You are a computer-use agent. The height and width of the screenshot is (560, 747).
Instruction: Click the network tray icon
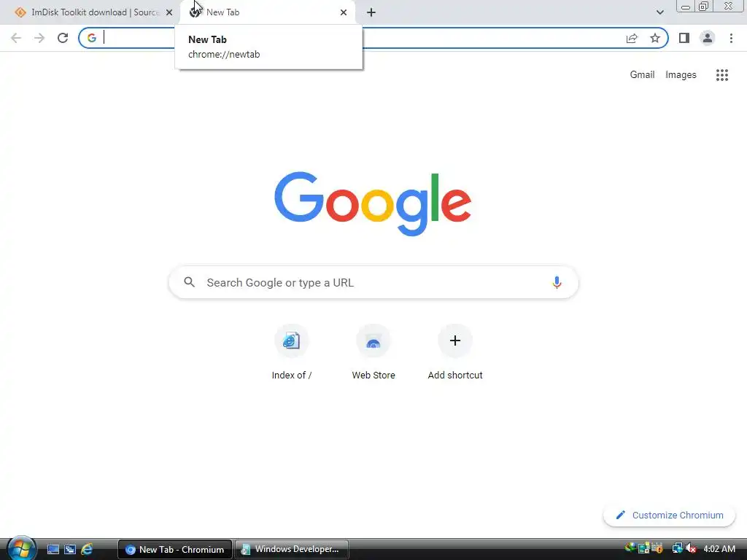677,549
